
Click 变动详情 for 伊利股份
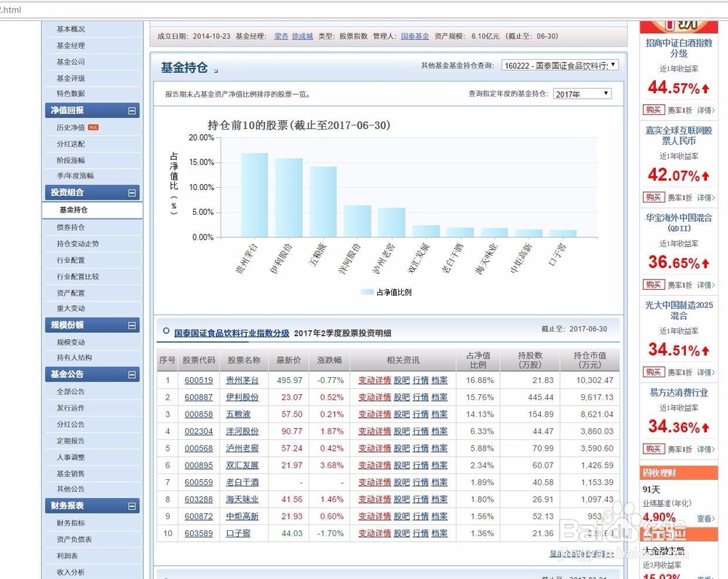click(374, 397)
